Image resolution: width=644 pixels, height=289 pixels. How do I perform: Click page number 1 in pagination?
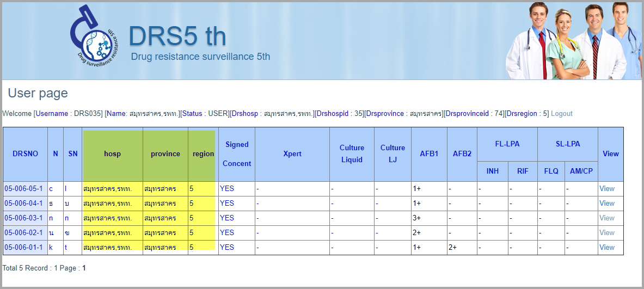click(84, 268)
